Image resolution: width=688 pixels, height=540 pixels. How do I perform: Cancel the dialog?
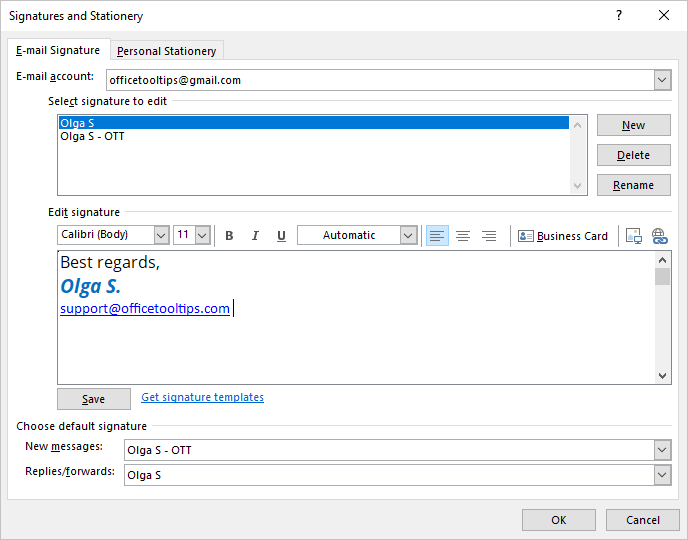click(642, 520)
